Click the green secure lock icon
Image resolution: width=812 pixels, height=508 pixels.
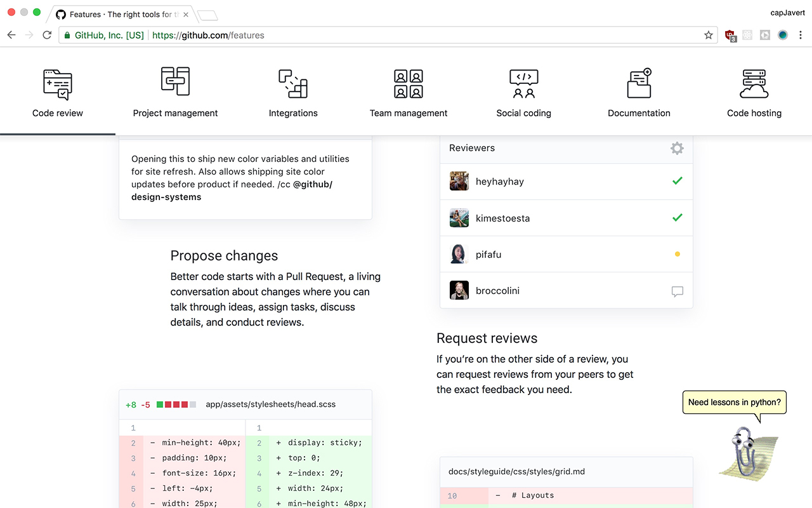coord(67,35)
